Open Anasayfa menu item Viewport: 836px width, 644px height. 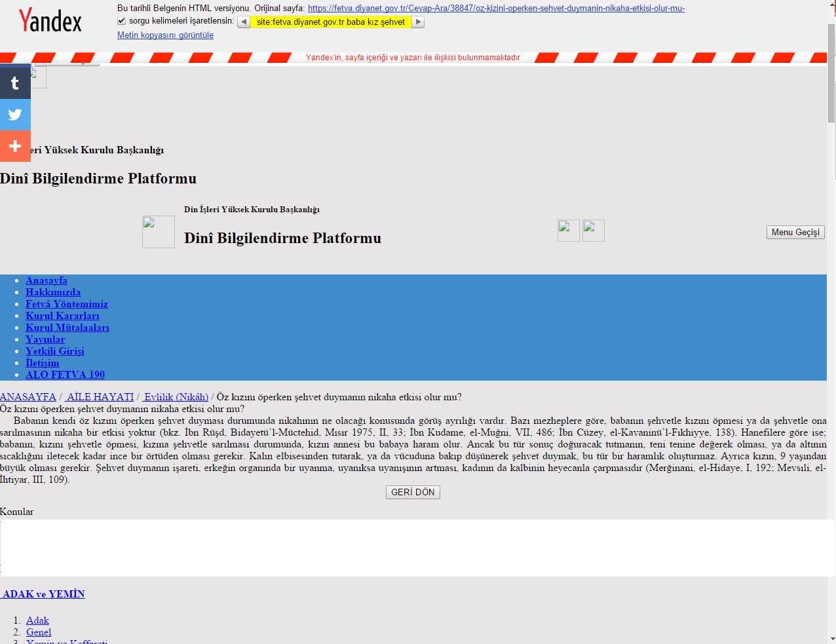click(47, 280)
